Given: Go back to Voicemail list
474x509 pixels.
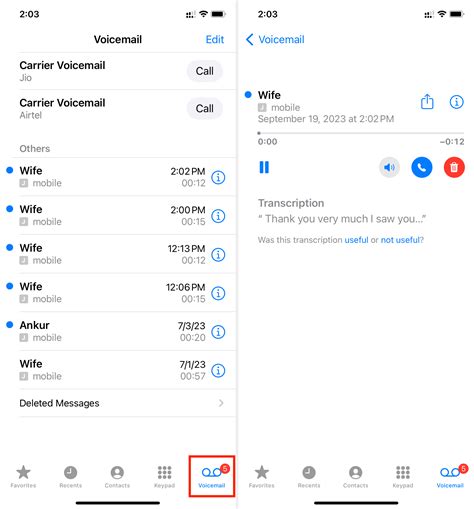Looking at the screenshot, I should [275, 39].
